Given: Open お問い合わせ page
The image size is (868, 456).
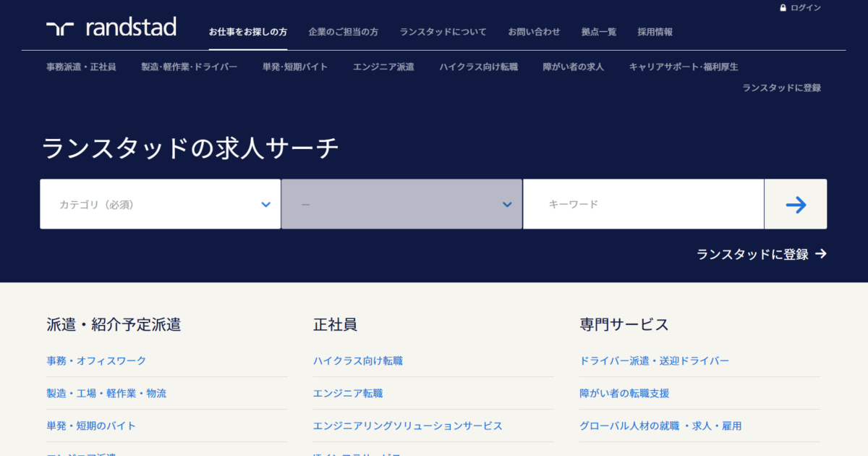Looking at the screenshot, I should [534, 32].
